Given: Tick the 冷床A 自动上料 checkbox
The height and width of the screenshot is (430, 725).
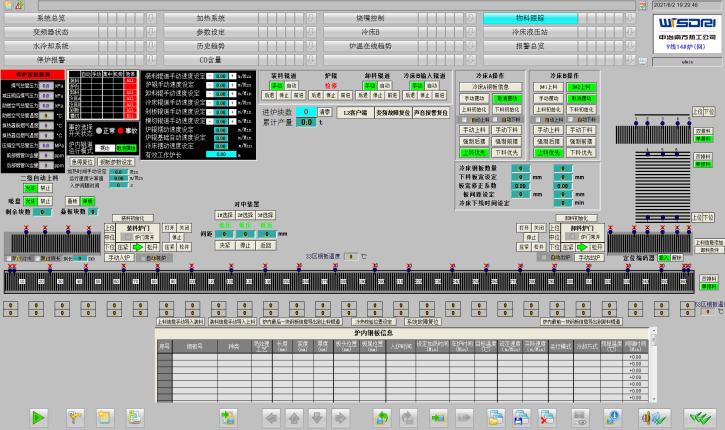Looking at the screenshot, I should pos(464,120).
